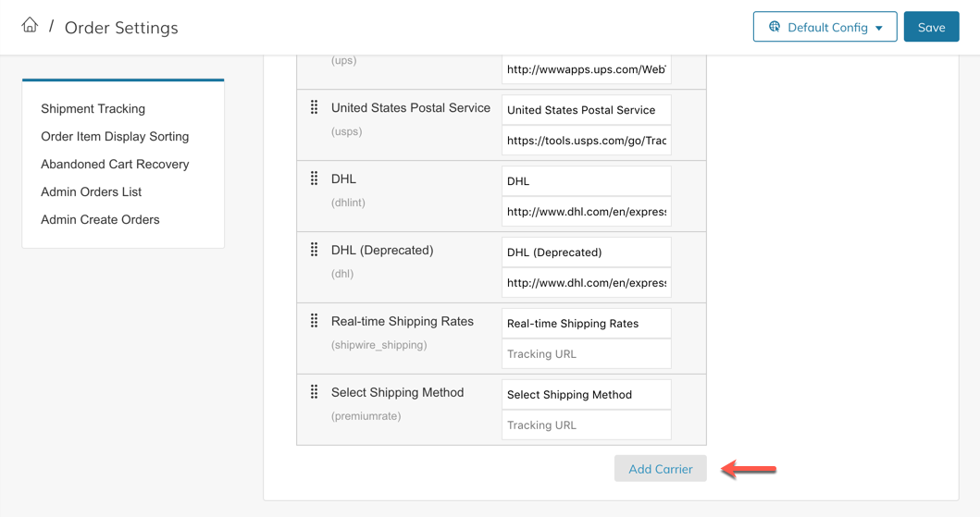The image size is (980, 517).
Task: Click the DHL (Deprecated) row drag handle
Action: coord(315,250)
